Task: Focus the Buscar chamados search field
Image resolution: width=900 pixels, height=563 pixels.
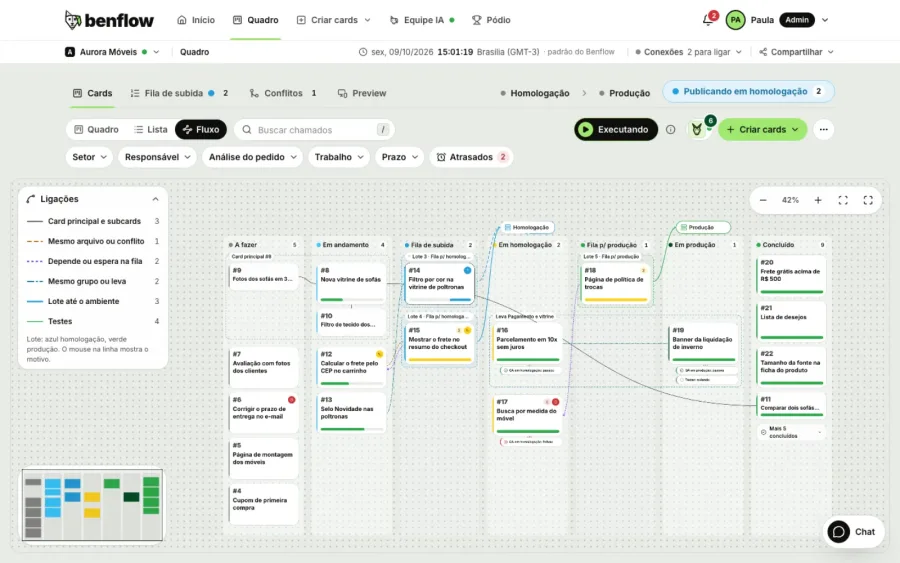Action: point(315,130)
